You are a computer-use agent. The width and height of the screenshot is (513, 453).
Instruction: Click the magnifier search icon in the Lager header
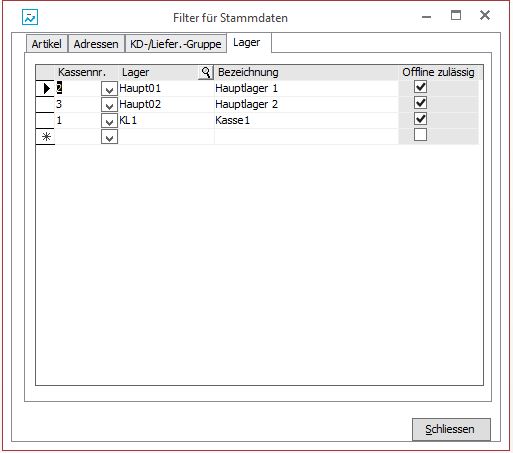(x=206, y=72)
